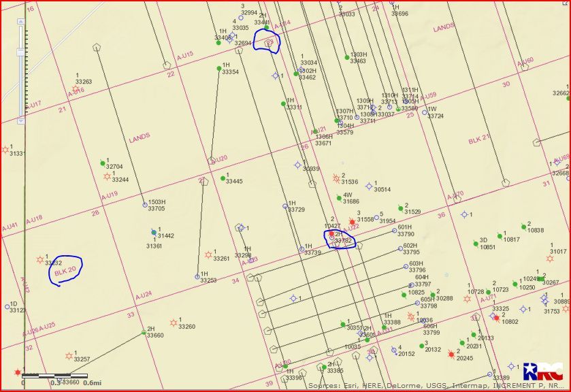Select green well symbol 10817
The width and height of the screenshot is (571, 392).
click(500, 236)
